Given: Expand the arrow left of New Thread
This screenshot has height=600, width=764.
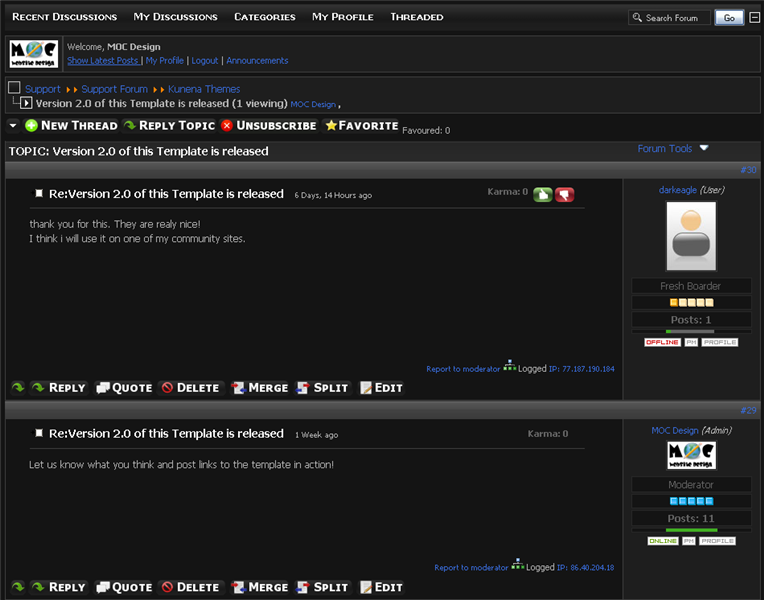Looking at the screenshot, I should point(13,126).
